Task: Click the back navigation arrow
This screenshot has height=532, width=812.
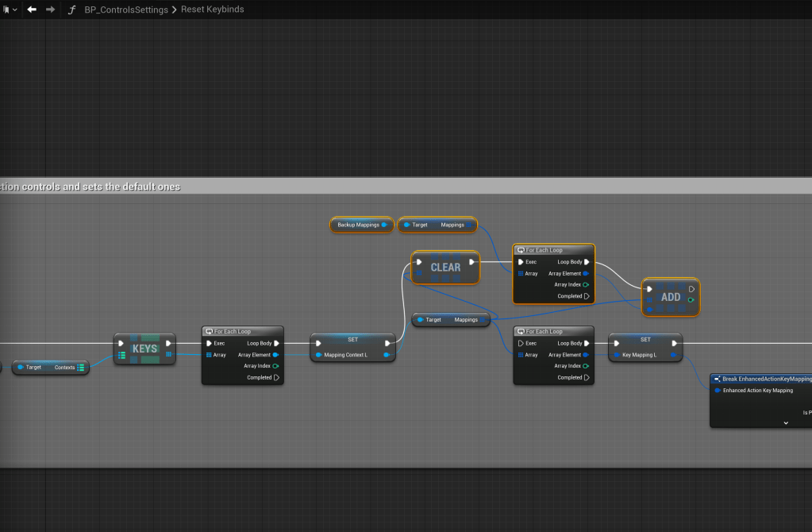Action: (x=32, y=10)
